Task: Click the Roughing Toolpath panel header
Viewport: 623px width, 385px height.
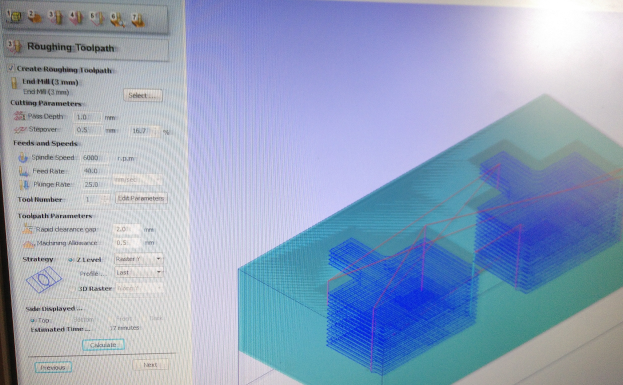Action: pyautogui.click(x=87, y=48)
